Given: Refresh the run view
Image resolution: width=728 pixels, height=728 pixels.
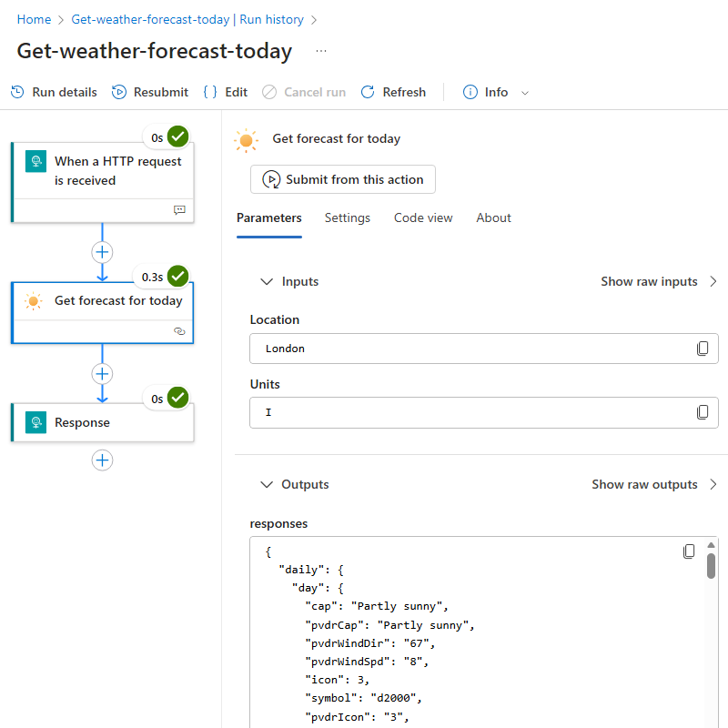Looking at the screenshot, I should click(393, 92).
